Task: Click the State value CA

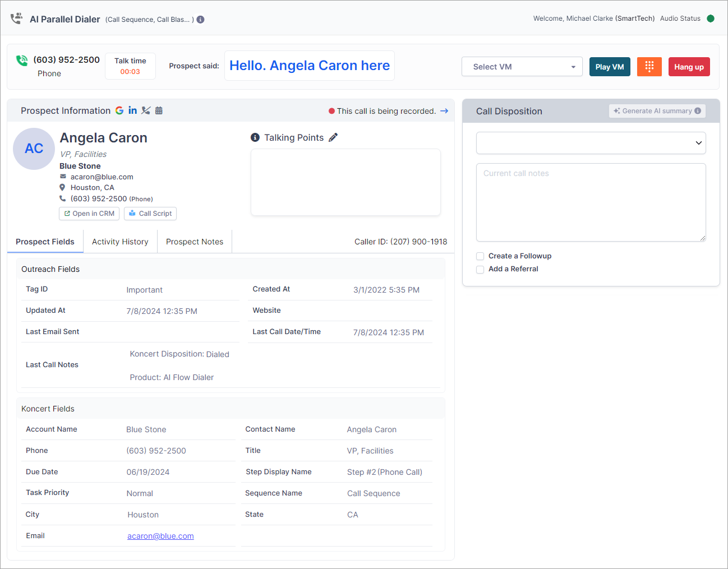Action: (x=353, y=515)
